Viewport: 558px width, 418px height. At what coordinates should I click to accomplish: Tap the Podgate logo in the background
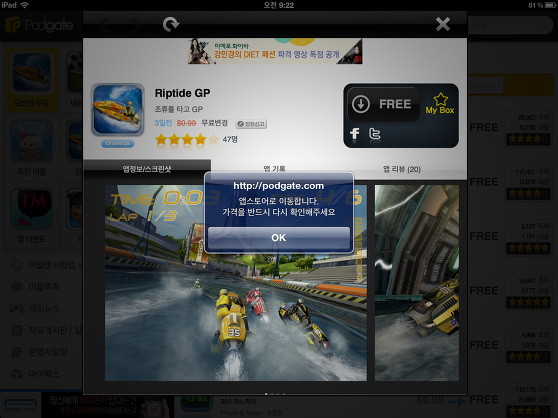39,25
